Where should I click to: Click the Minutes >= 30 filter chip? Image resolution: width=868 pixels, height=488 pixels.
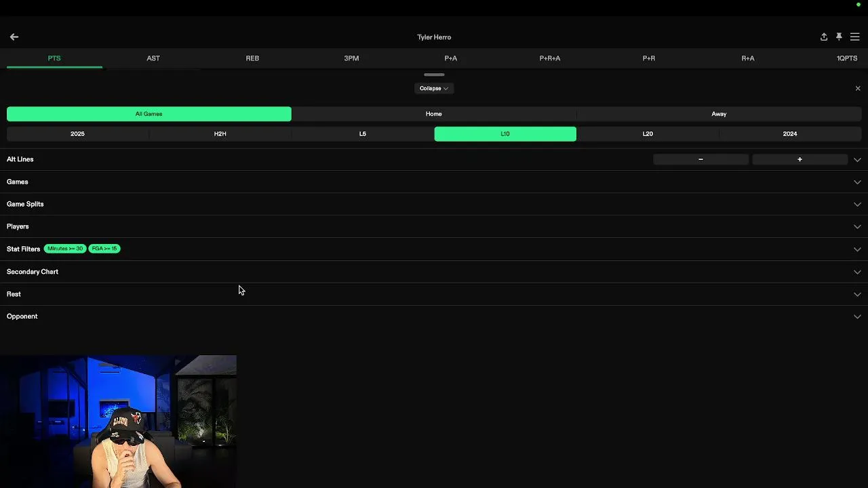pyautogui.click(x=65, y=249)
